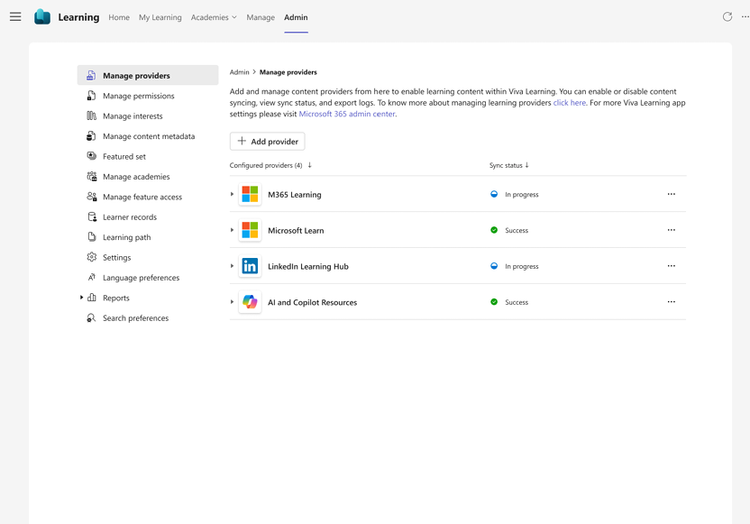Expand the LinkedIn Learning Hub row

tap(232, 266)
